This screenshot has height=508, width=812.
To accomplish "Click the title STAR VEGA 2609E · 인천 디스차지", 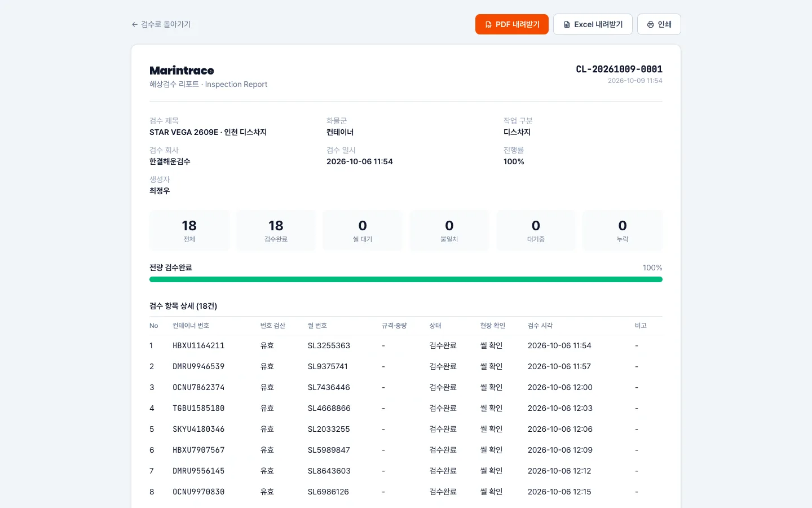I will point(208,132).
